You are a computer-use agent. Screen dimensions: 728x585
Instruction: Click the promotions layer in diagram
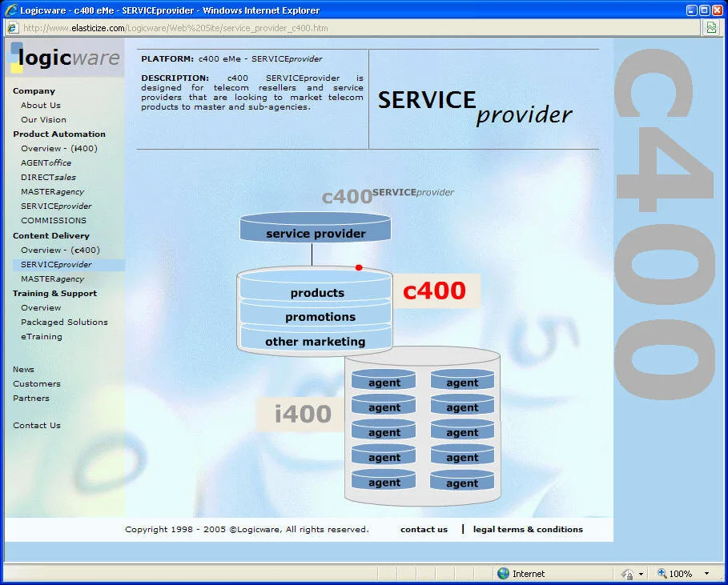[x=316, y=315]
